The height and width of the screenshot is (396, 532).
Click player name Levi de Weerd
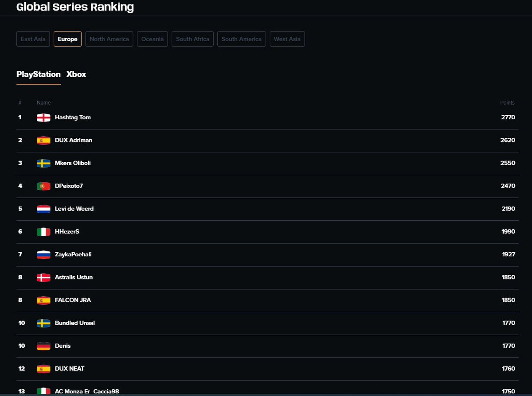74,209
